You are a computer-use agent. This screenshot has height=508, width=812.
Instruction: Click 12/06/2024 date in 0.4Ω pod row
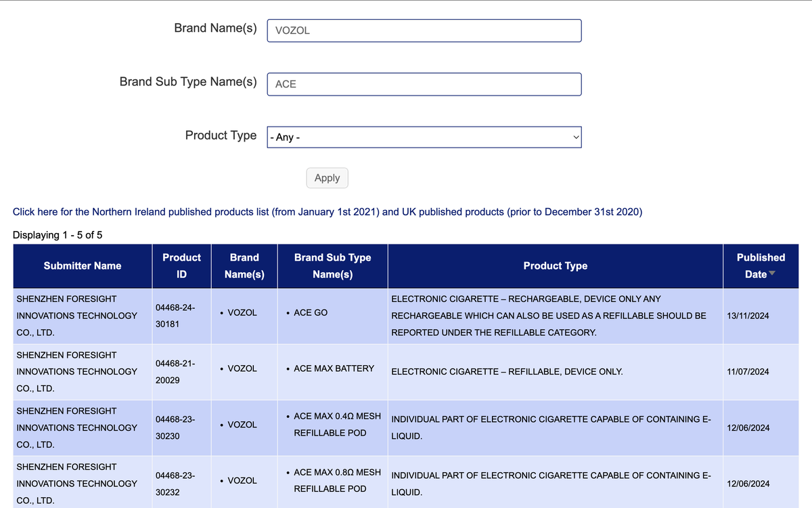(x=748, y=428)
